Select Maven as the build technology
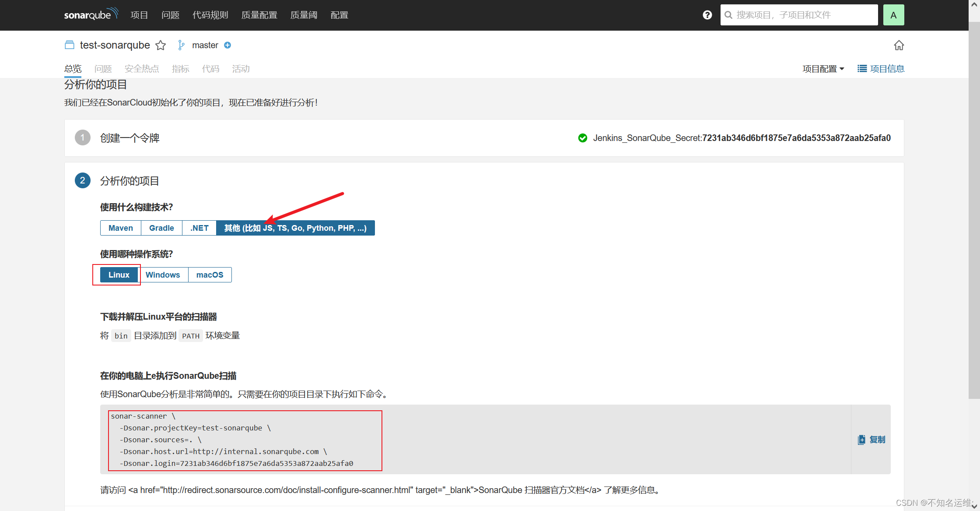 [x=120, y=228]
